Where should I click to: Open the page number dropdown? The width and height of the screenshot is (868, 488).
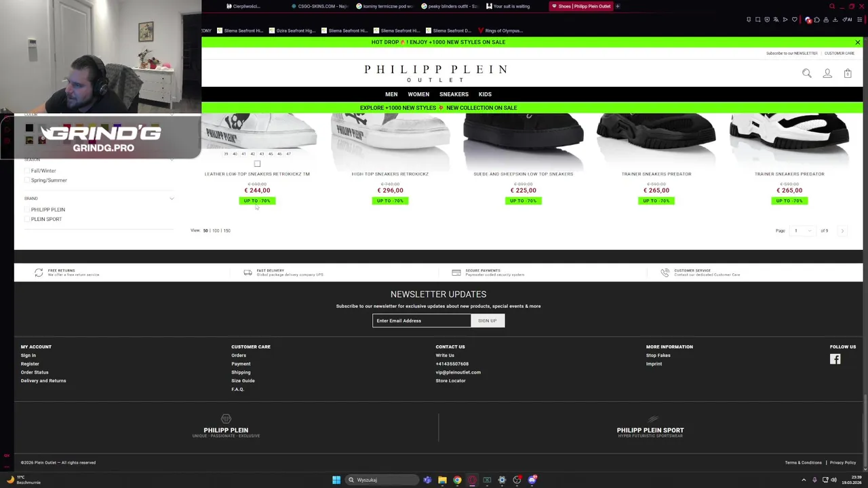(x=802, y=230)
